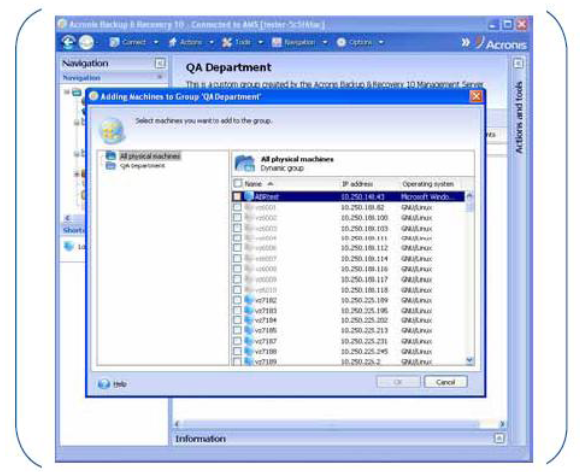Open the Help link in dialog

[x=119, y=384]
